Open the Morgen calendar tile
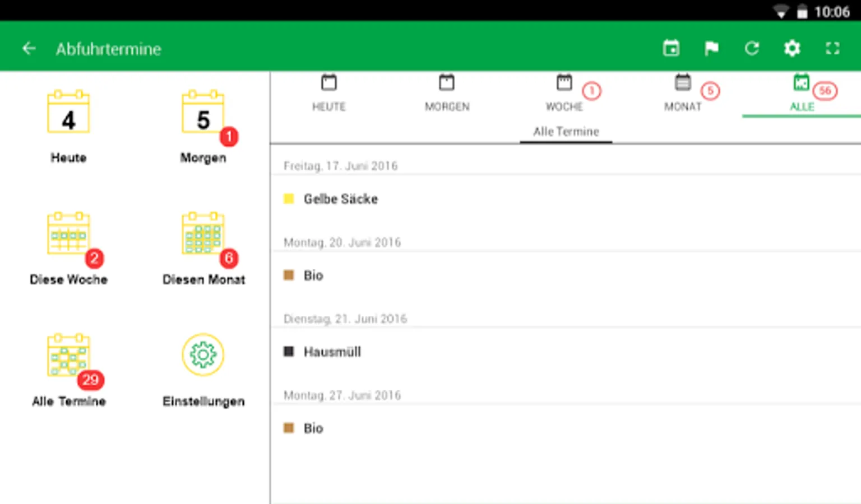 (x=203, y=127)
